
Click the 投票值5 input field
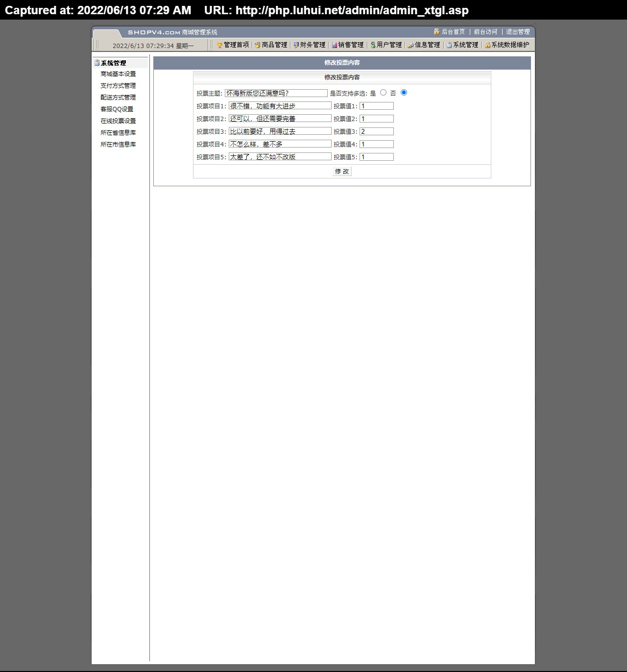click(377, 157)
